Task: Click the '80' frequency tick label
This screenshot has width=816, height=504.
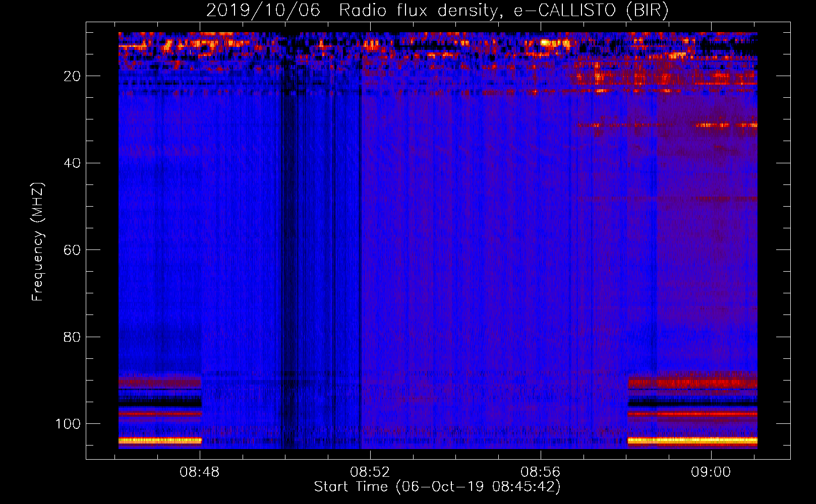Action: [72, 337]
